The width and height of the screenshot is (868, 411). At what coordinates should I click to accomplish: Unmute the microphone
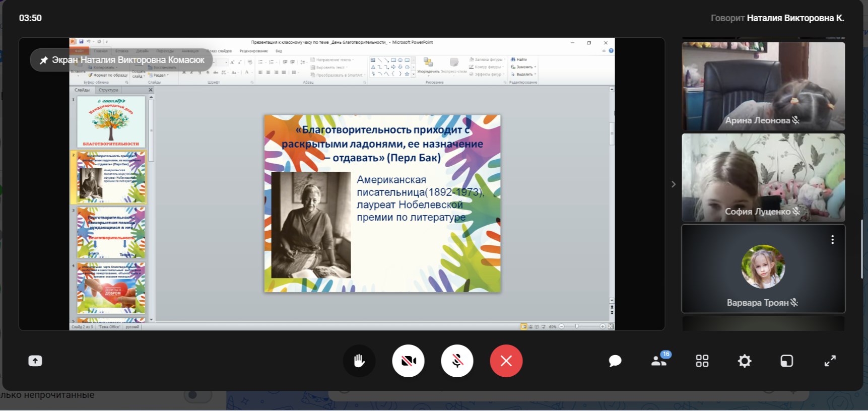(x=457, y=361)
